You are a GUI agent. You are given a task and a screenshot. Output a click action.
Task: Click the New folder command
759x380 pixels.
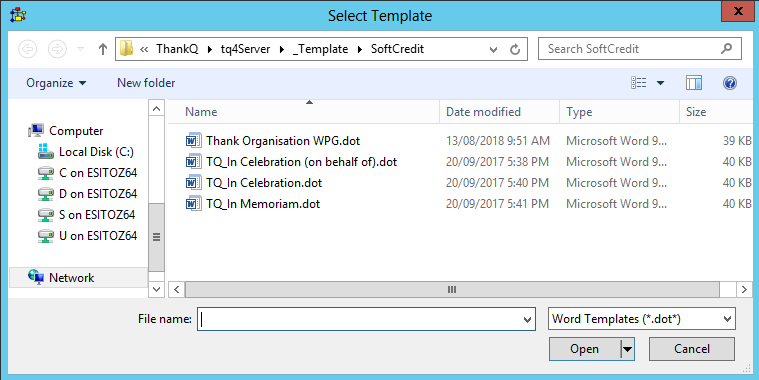tap(146, 83)
